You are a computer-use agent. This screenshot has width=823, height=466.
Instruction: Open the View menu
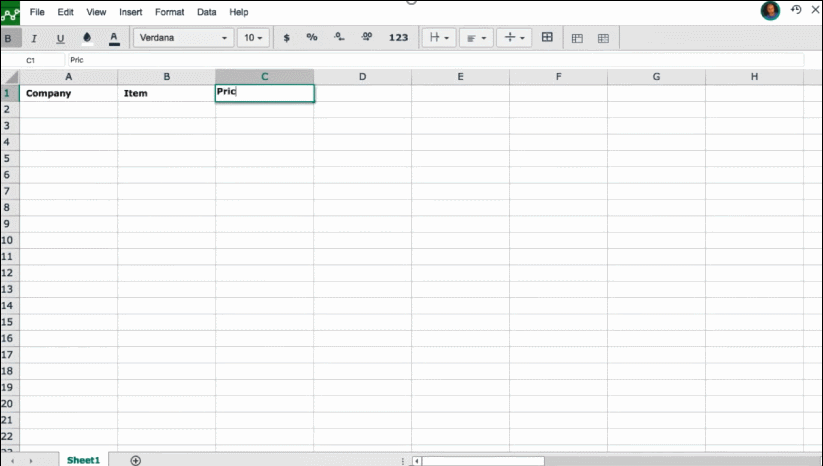coord(96,12)
